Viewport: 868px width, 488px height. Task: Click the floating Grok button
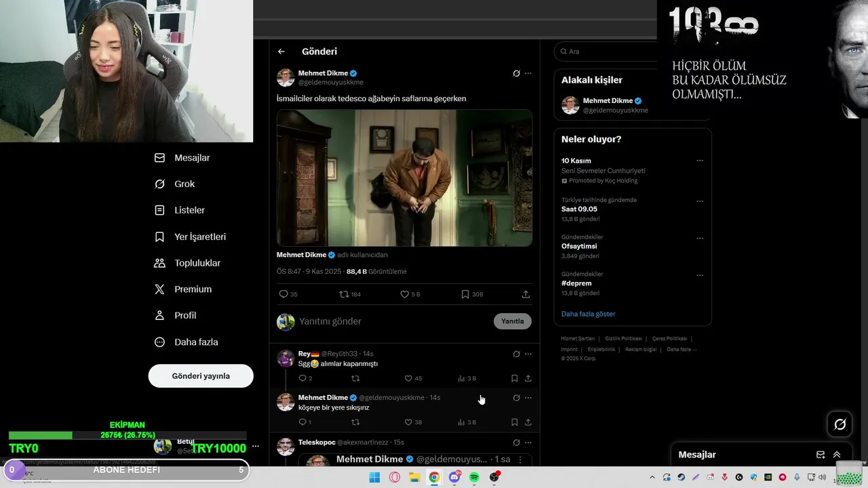click(840, 424)
